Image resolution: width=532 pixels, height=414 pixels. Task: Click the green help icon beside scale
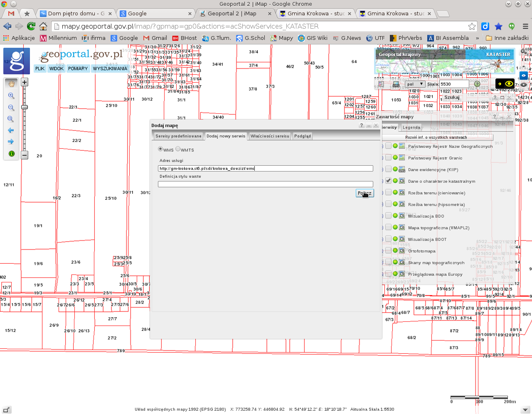477,84
